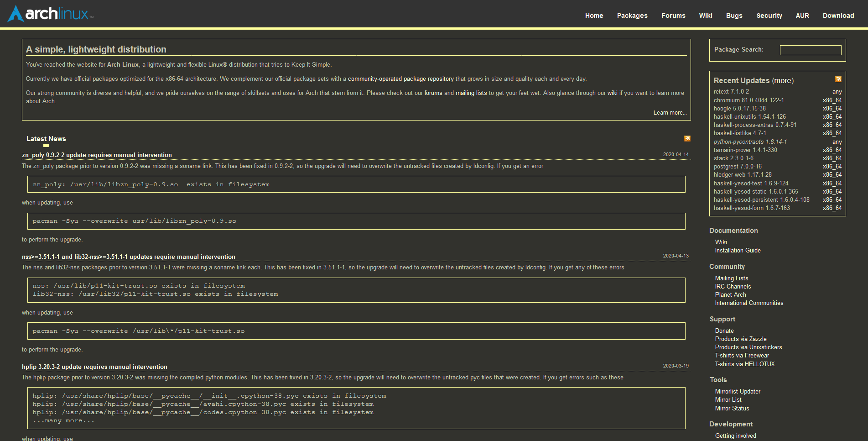The height and width of the screenshot is (441, 868).
Task: Open the IRC Channels link
Action: 733,287
